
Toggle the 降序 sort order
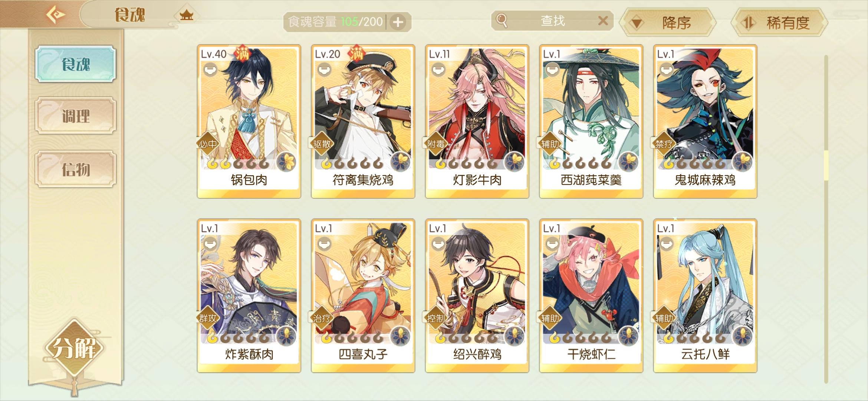point(669,23)
